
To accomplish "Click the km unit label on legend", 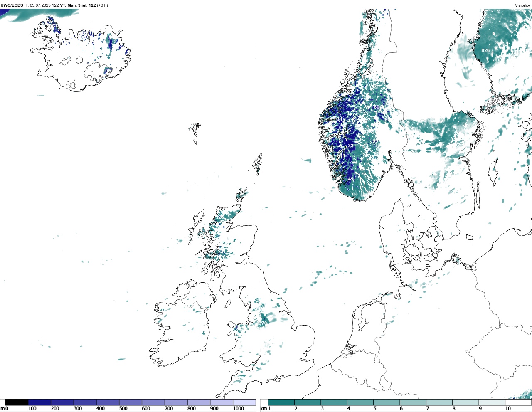I will point(263,409).
